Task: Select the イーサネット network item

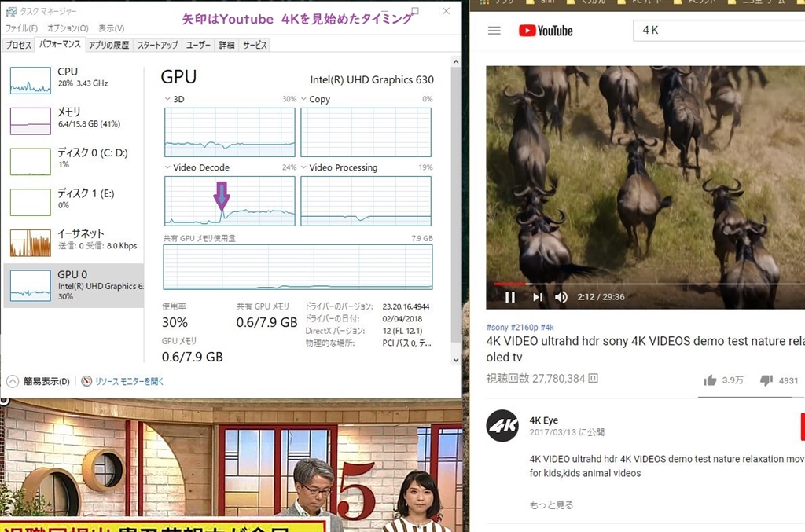Action: 73,241
